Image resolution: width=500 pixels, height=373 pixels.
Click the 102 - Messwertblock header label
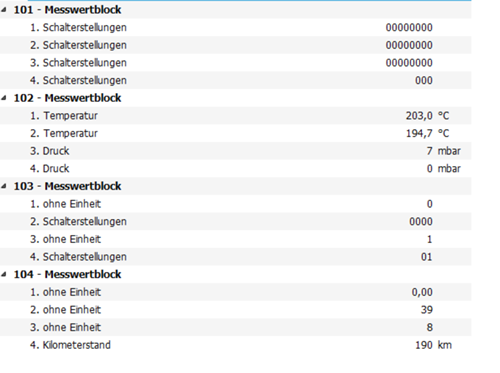coord(67,98)
